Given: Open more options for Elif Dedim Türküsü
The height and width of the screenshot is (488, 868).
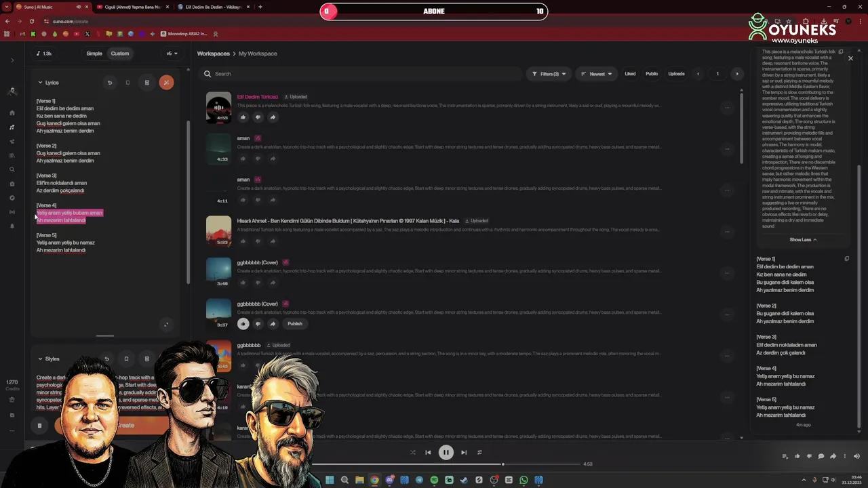Looking at the screenshot, I should pos(727,107).
